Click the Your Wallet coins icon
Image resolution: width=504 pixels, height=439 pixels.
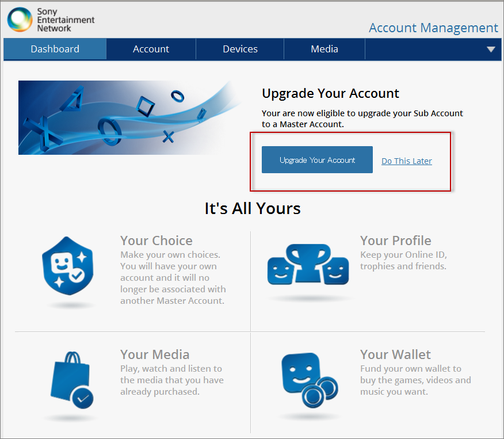[x=308, y=379]
